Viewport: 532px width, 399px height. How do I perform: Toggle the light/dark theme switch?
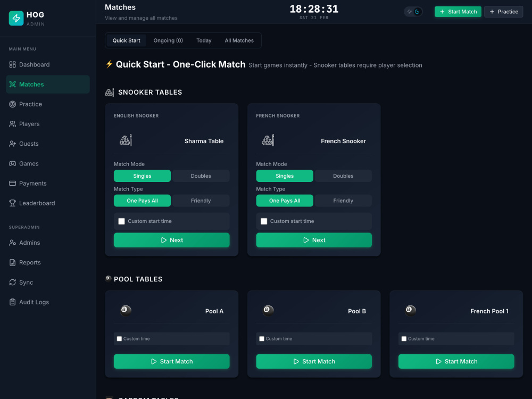click(413, 12)
